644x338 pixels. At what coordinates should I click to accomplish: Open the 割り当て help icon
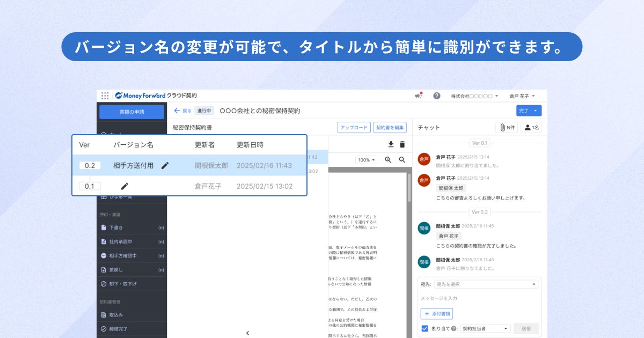[455, 328]
